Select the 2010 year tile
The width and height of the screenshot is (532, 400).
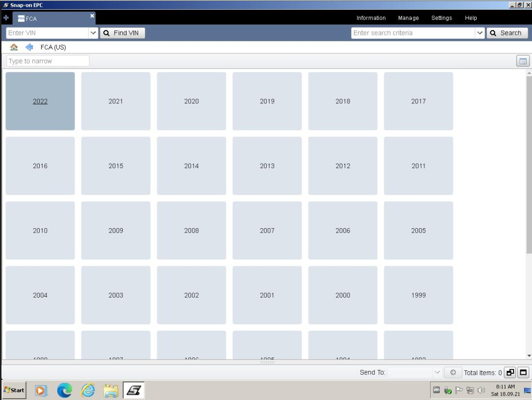(x=40, y=231)
